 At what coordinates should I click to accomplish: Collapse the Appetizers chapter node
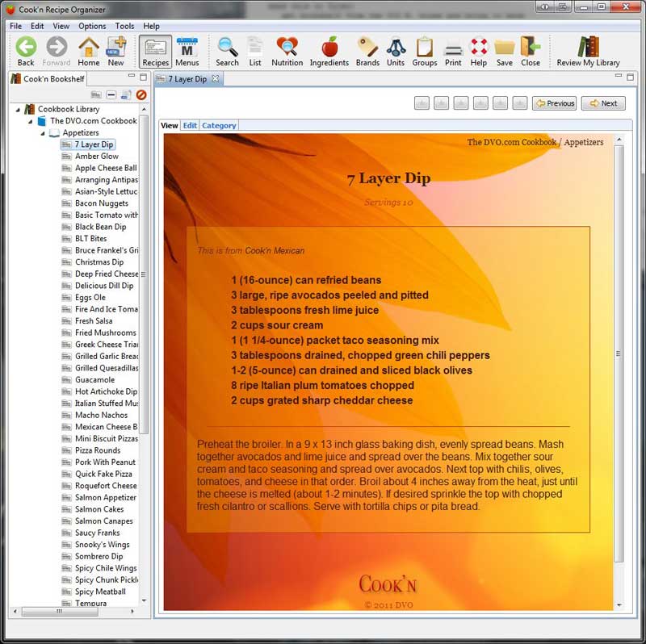(43, 133)
